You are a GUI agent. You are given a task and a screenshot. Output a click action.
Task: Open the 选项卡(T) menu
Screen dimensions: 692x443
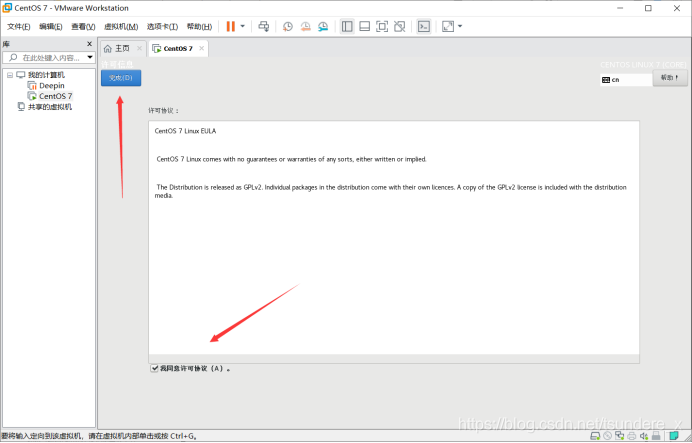point(162,27)
